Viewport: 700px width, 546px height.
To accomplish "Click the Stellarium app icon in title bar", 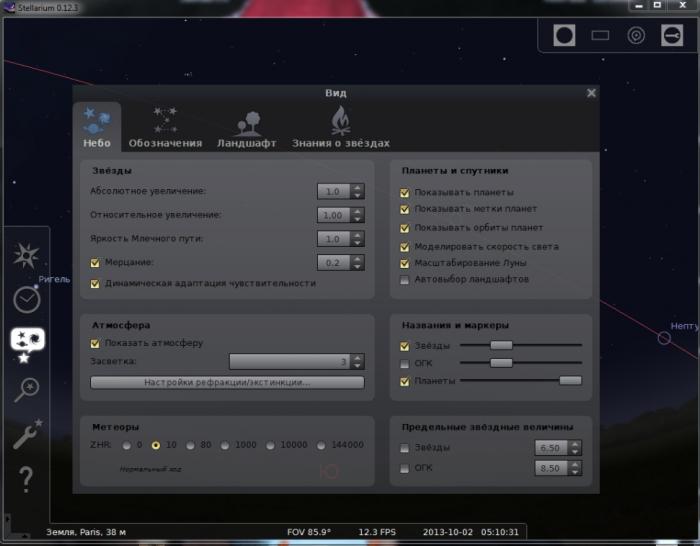I will (x=9, y=7).
